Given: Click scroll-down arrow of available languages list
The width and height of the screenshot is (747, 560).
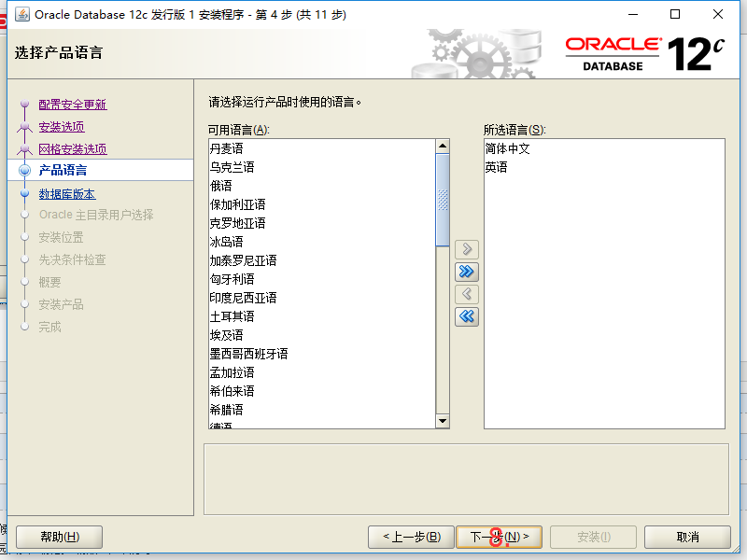Looking at the screenshot, I should 443,421.
